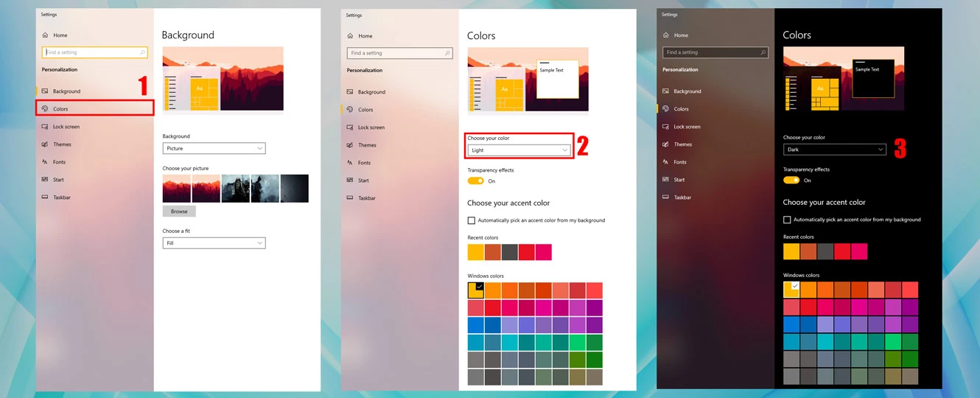Click the Lock screen icon in the dark-themed sidebar
Image resolution: width=980 pixels, height=398 pixels.
click(x=666, y=127)
